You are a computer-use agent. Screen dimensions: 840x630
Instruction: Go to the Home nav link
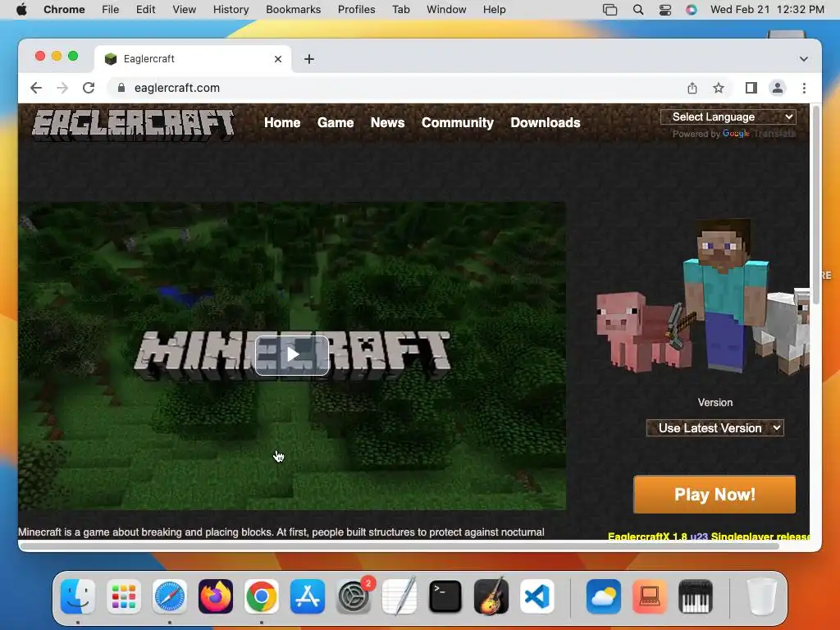[x=282, y=123]
